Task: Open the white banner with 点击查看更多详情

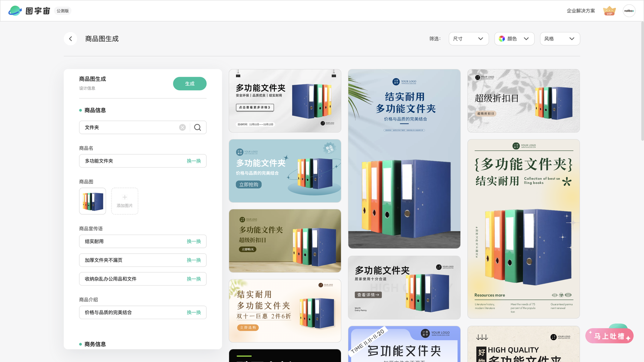Action: tap(285, 101)
